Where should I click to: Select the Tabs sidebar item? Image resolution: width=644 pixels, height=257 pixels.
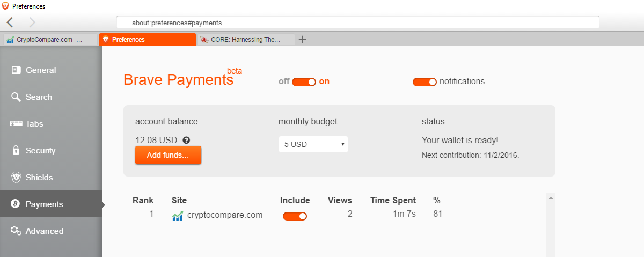click(34, 124)
